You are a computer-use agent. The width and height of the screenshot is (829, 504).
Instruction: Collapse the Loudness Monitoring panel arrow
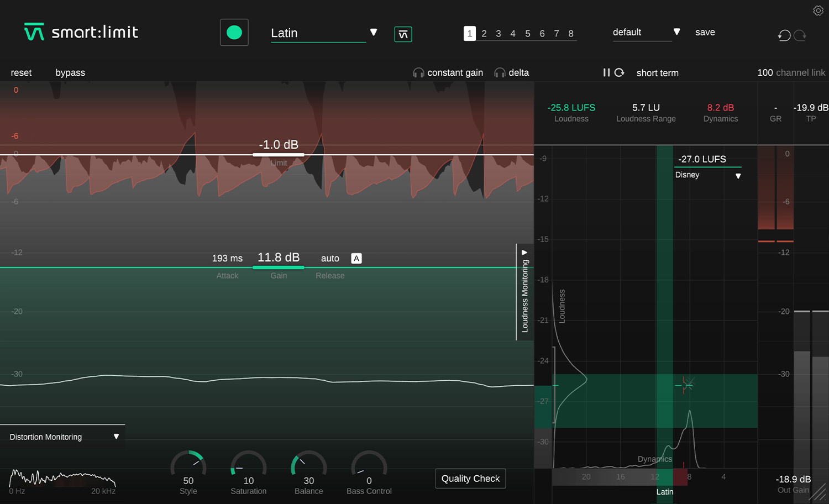coord(524,252)
